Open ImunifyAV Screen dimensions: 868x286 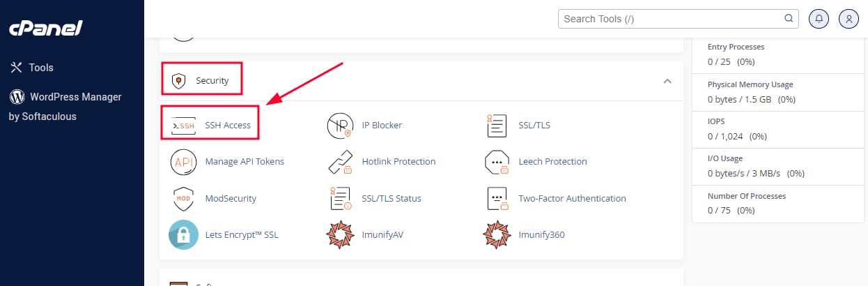[382, 235]
